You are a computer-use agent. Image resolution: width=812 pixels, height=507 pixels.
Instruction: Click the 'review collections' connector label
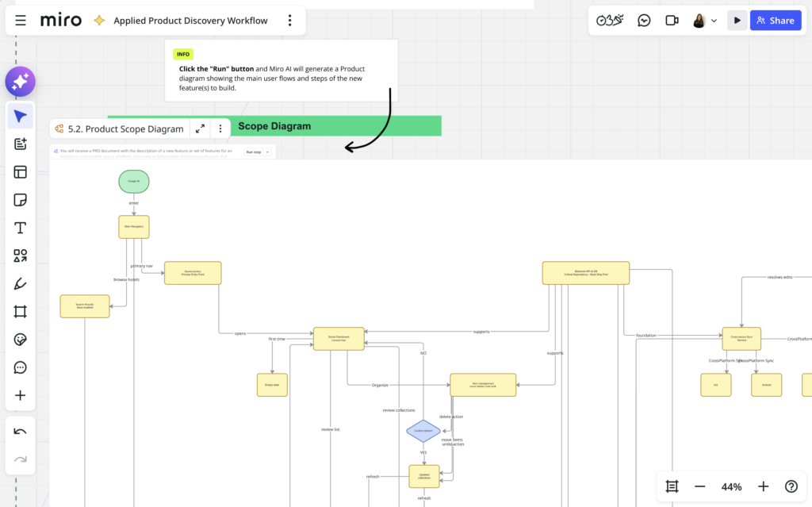click(399, 410)
